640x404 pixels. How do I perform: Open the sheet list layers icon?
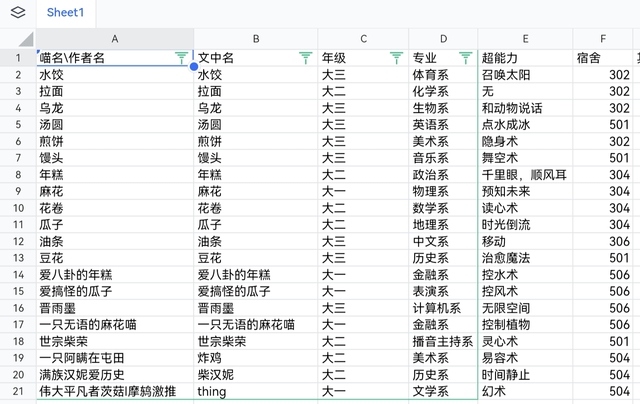pos(17,13)
